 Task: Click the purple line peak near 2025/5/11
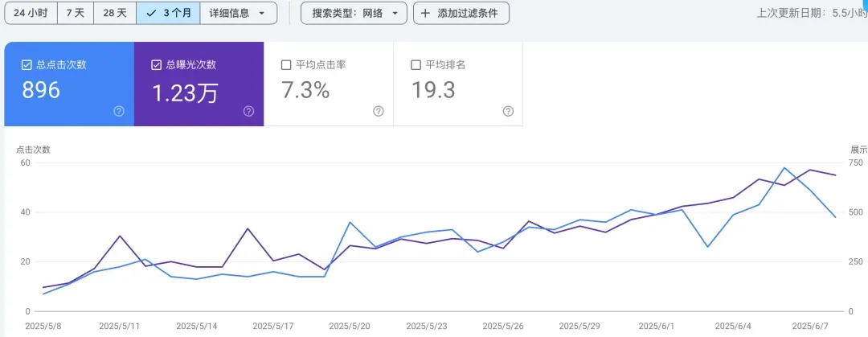pos(120,236)
